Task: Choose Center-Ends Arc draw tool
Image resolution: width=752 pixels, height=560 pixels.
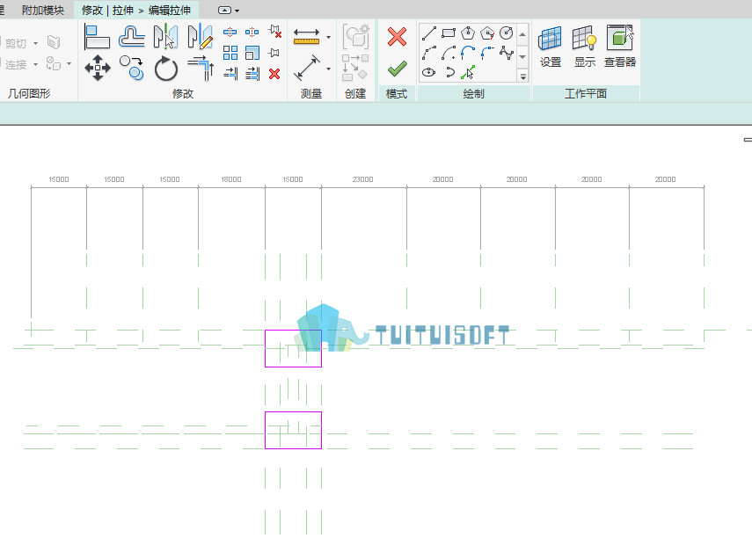Action: coord(449,53)
